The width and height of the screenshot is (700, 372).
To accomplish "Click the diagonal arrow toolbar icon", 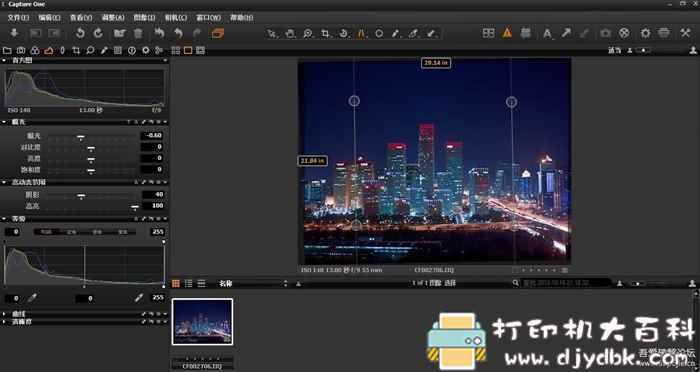I will (x=566, y=33).
